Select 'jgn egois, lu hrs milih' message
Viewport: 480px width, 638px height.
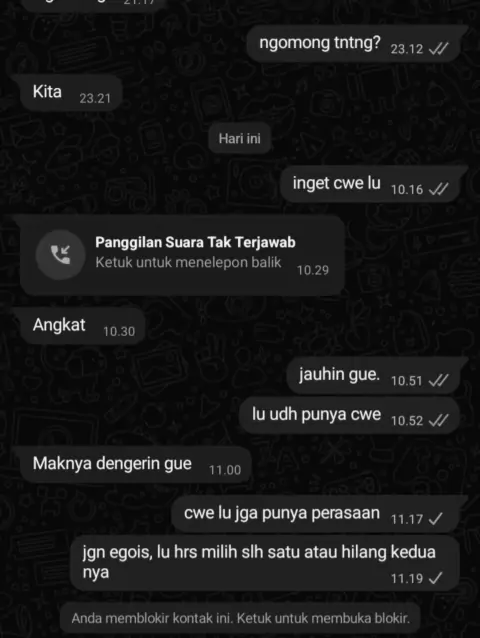(265, 563)
